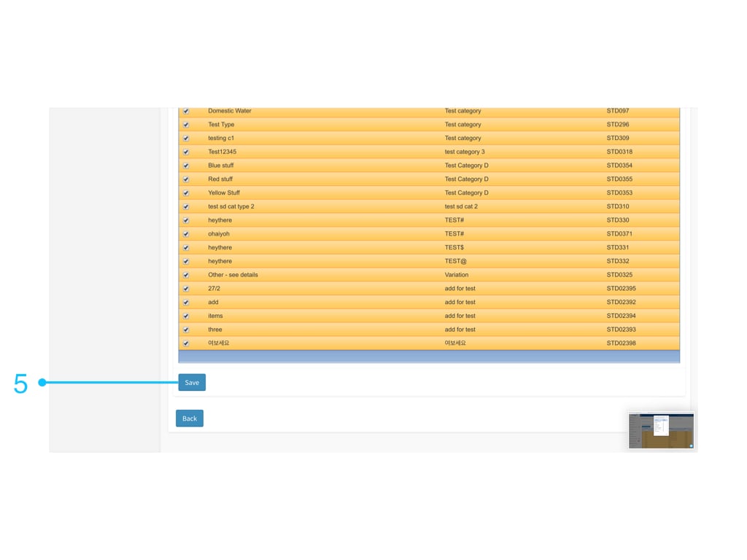Click the 'three' name cell
Image resolution: width=747 pixels, height=560 pixels.
(x=215, y=330)
